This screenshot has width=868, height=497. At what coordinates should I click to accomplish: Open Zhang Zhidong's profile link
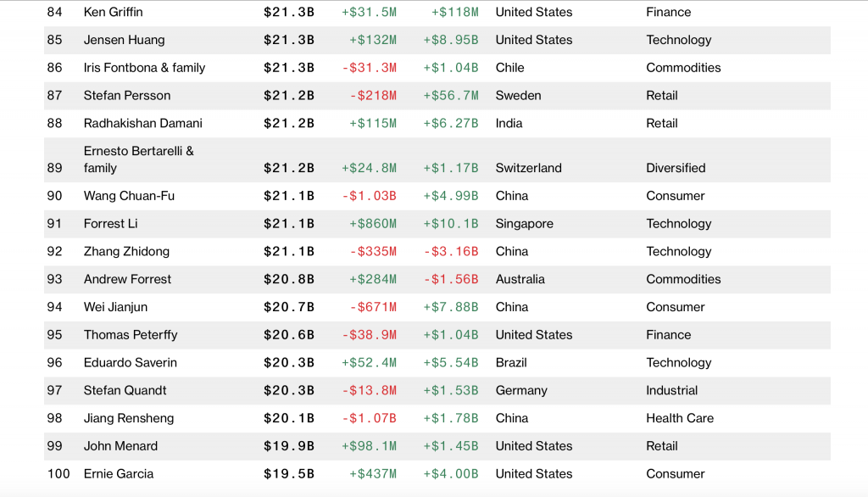126,252
